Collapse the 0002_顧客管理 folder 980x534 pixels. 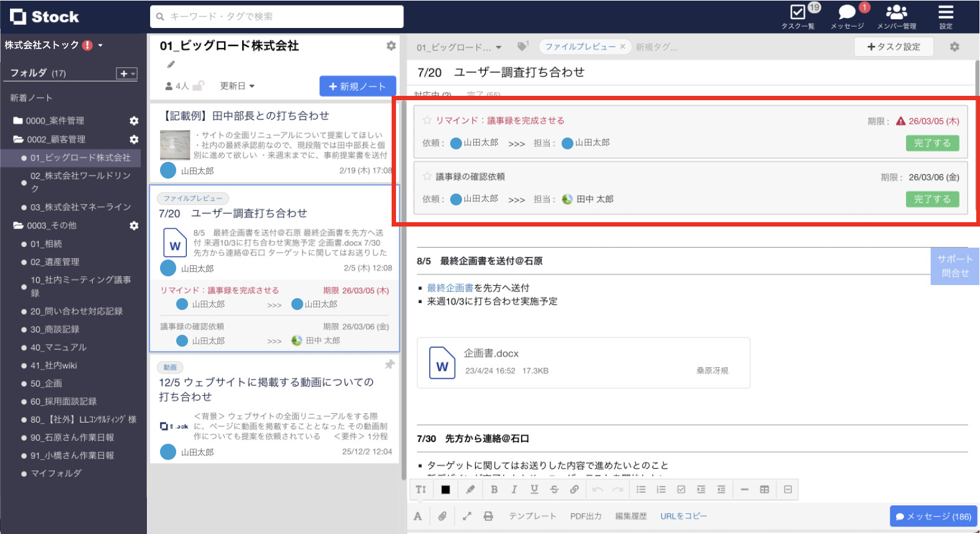pos(18,139)
